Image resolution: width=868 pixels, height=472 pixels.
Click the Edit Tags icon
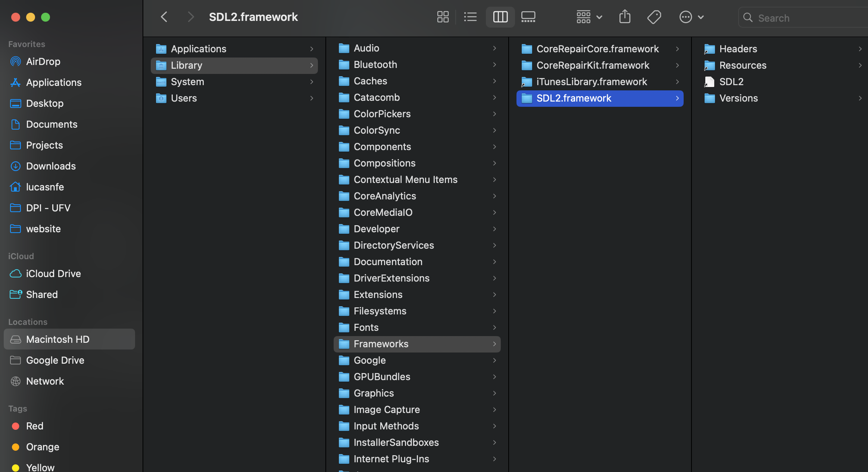tap(654, 17)
